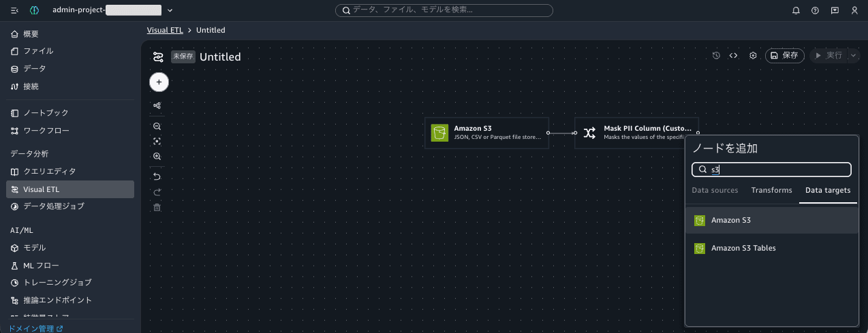868x333 pixels.
Task: Switch to the Transforms tab
Action: click(x=771, y=191)
